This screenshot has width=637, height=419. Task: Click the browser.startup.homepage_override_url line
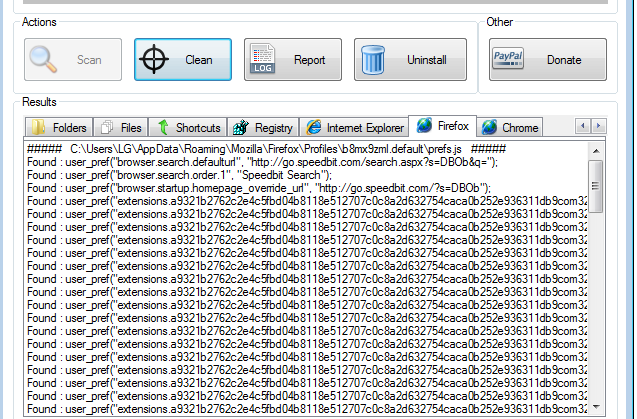click(x=259, y=188)
